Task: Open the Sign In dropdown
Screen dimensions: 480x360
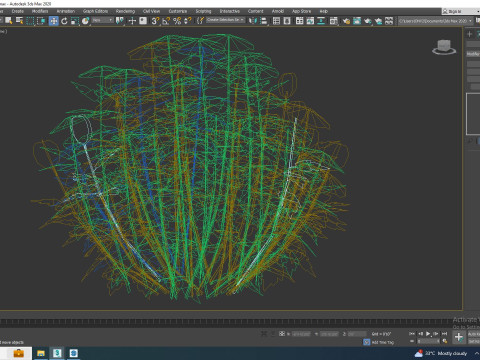Action: [x=460, y=11]
